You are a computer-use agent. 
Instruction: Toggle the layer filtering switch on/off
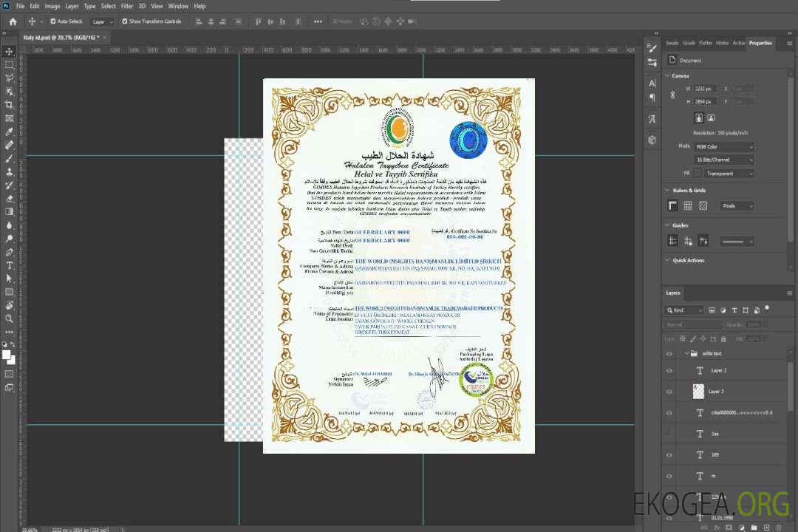(x=767, y=309)
